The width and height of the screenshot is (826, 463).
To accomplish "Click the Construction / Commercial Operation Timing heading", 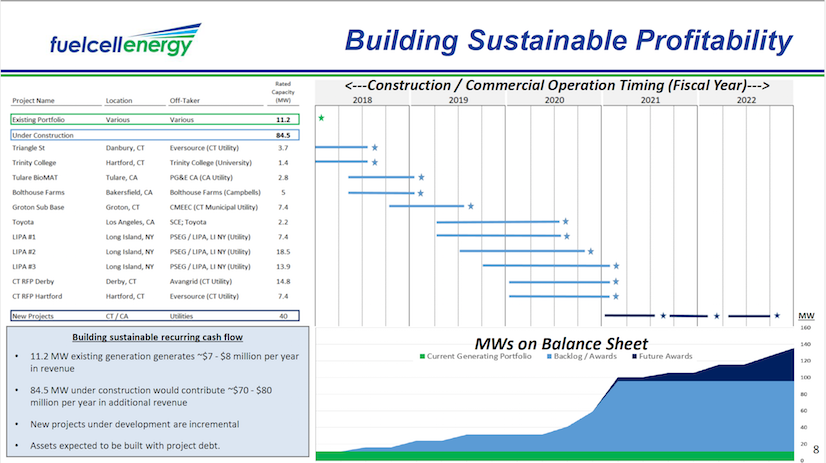I will pyautogui.click(x=557, y=85).
